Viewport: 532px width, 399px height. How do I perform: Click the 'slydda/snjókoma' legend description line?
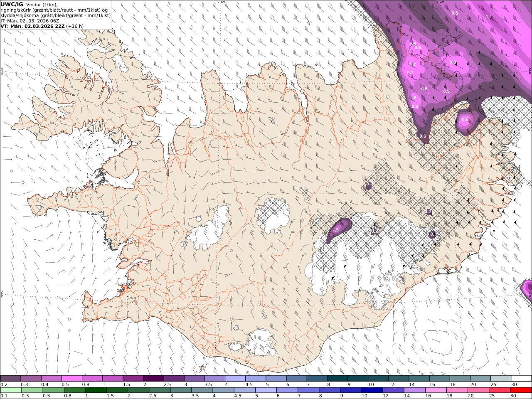point(55,15)
